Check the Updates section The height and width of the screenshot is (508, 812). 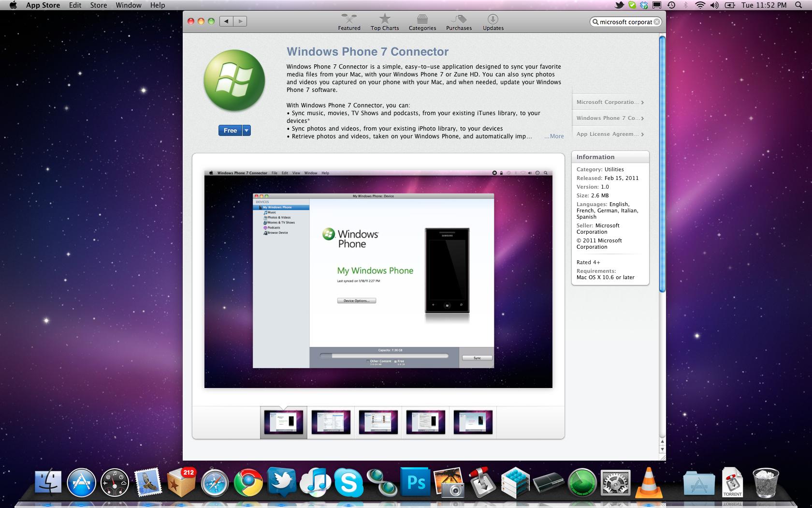(x=493, y=22)
